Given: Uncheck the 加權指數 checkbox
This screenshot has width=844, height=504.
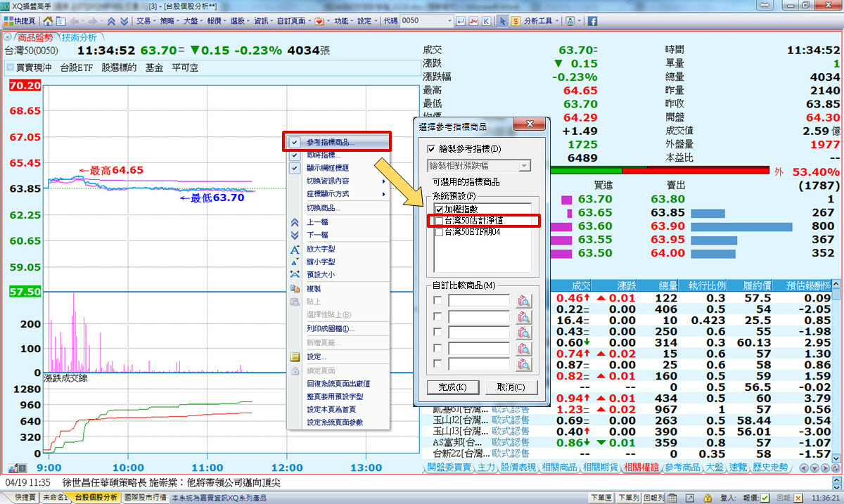Looking at the screenshot, I should click(x=440, y=209).
